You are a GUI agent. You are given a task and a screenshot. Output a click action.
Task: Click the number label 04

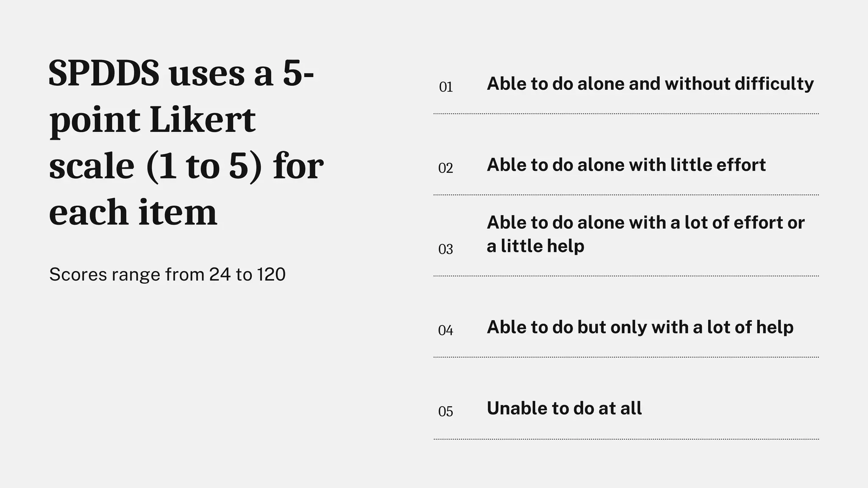coord(446,330)
